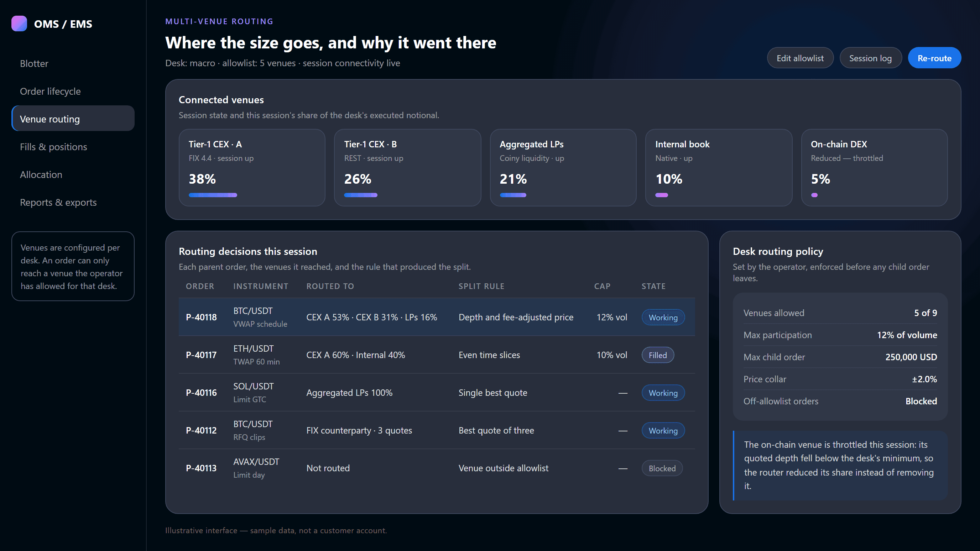Open Fills & positions page
980x551 pixels.
pyautogui.click(x=73, y=147)
